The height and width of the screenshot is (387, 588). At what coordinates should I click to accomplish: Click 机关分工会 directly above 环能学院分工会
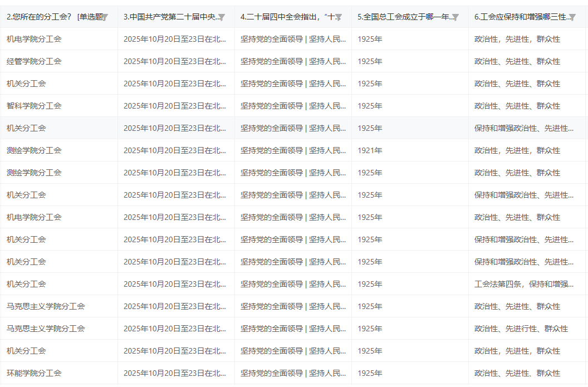(x=26, y=351)
